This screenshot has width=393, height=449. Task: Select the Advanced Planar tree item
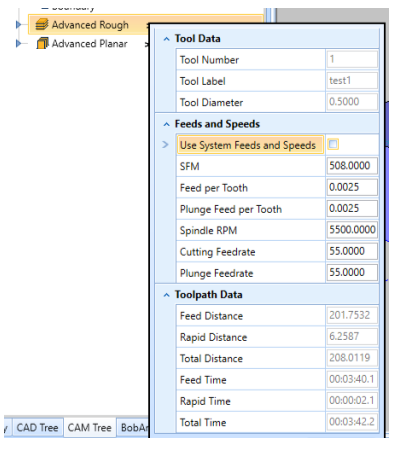(89, 44)
